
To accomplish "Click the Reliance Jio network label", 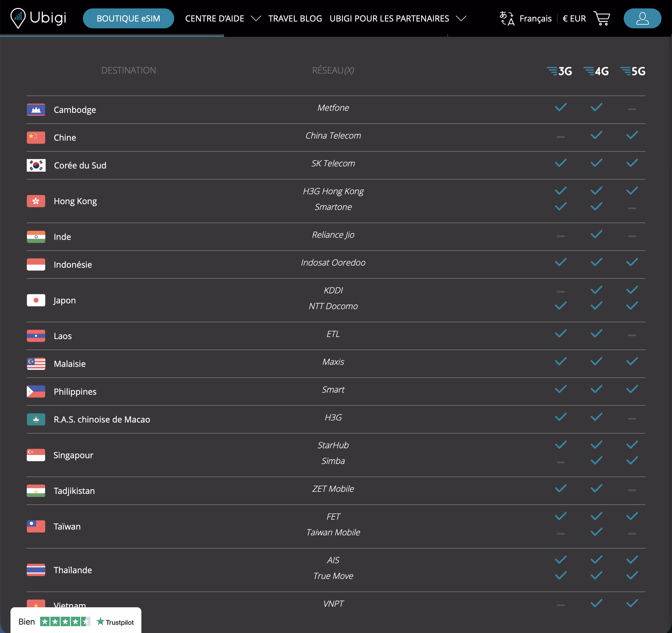I will pos(333,234).
